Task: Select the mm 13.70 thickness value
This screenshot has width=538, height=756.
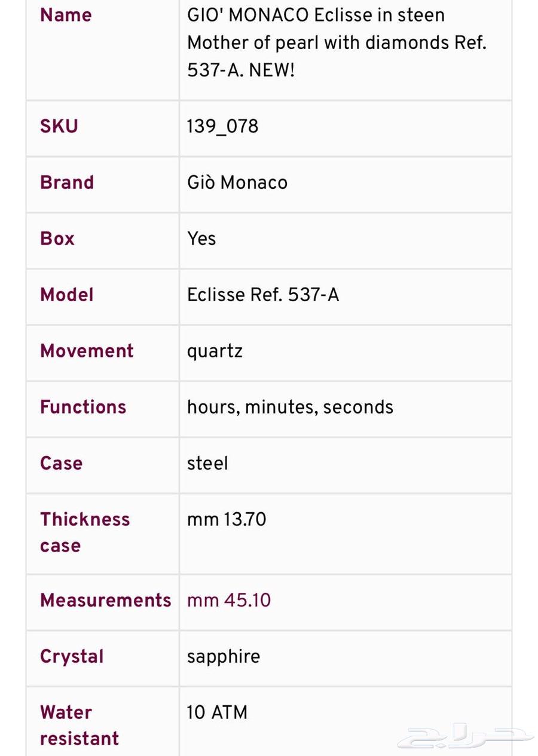Action: (227, 519)
